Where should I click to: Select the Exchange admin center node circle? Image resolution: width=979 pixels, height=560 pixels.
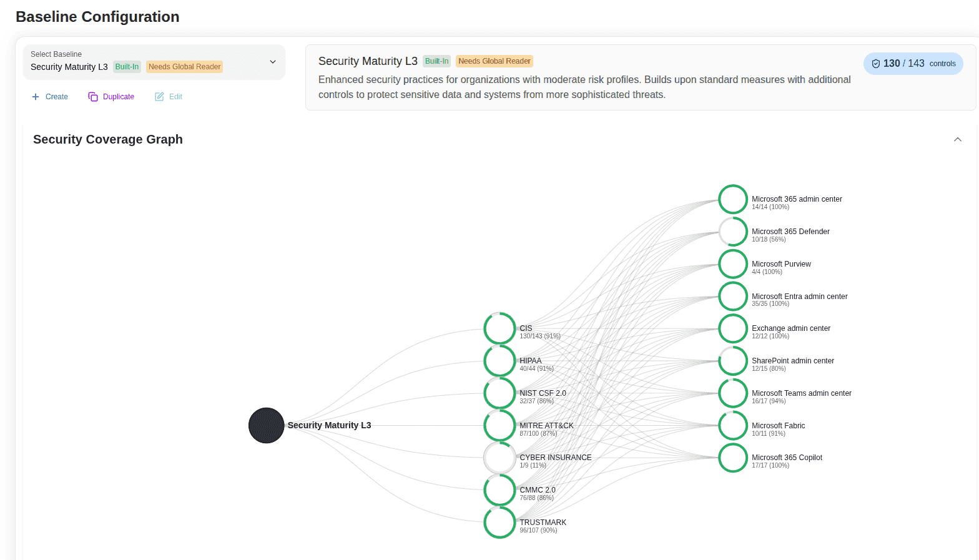[733, 328]
